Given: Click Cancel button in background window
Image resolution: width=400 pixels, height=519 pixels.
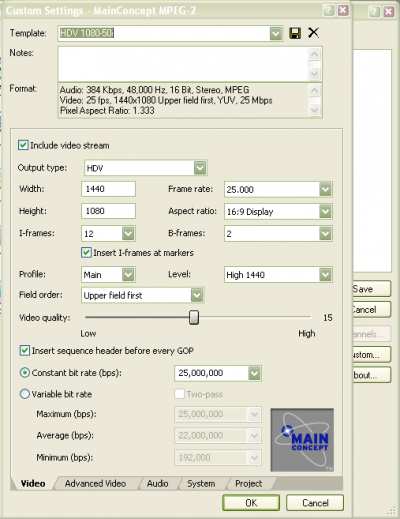Looking at the screenshot, I should tap(371, 309).
